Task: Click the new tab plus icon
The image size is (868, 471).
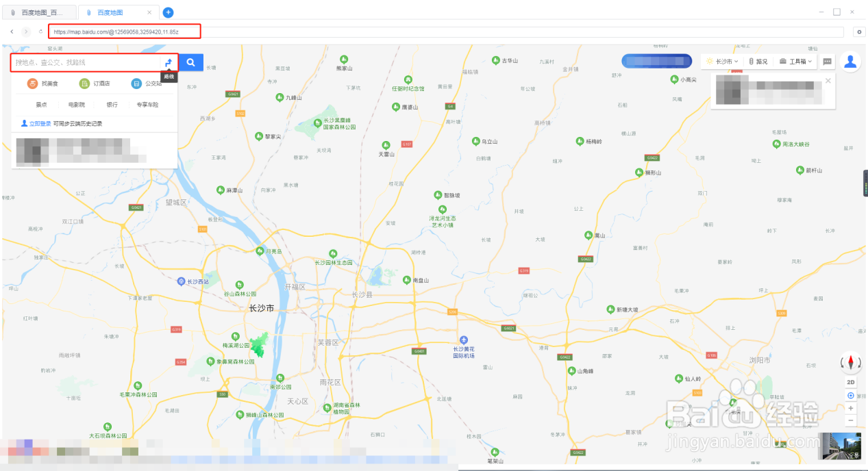Action: (169, 12)
